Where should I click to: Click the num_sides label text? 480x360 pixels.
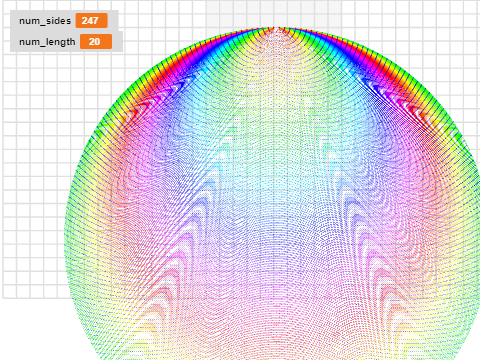[45, 21]
